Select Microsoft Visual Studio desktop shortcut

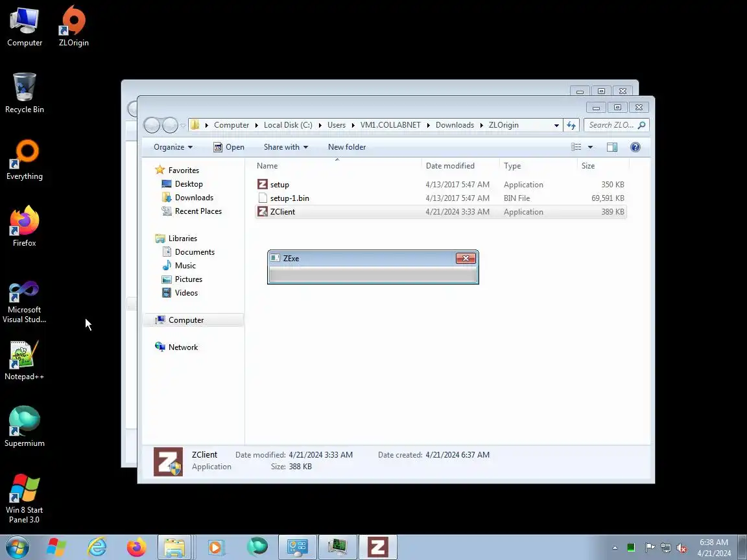[24, 302]
